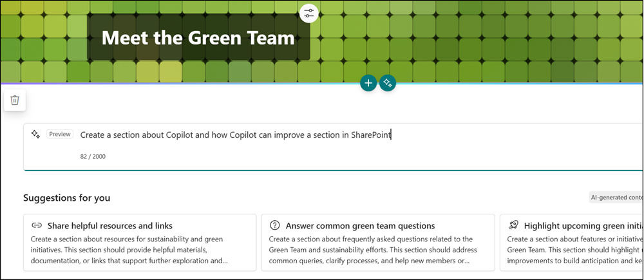Open the title region settings sliders icon
The image size is (644, 280).
[x=309, y=13]
